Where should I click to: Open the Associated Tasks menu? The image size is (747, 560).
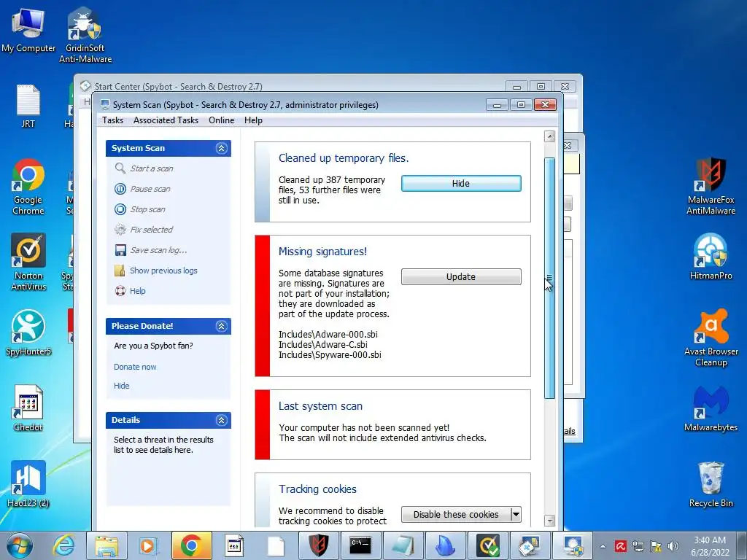tap(166, 120)
